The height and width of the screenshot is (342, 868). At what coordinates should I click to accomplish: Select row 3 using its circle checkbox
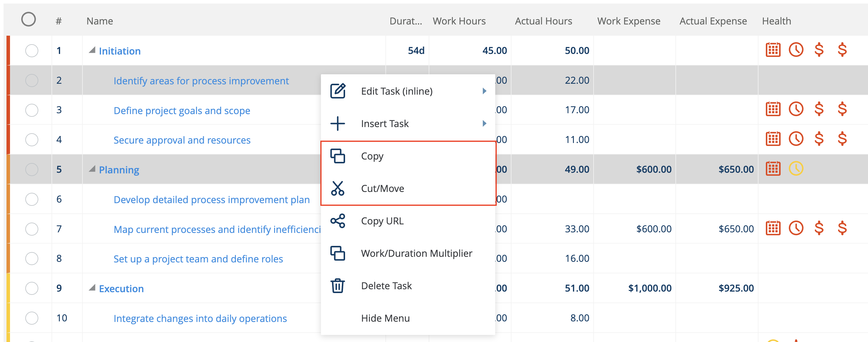point(32,110)
